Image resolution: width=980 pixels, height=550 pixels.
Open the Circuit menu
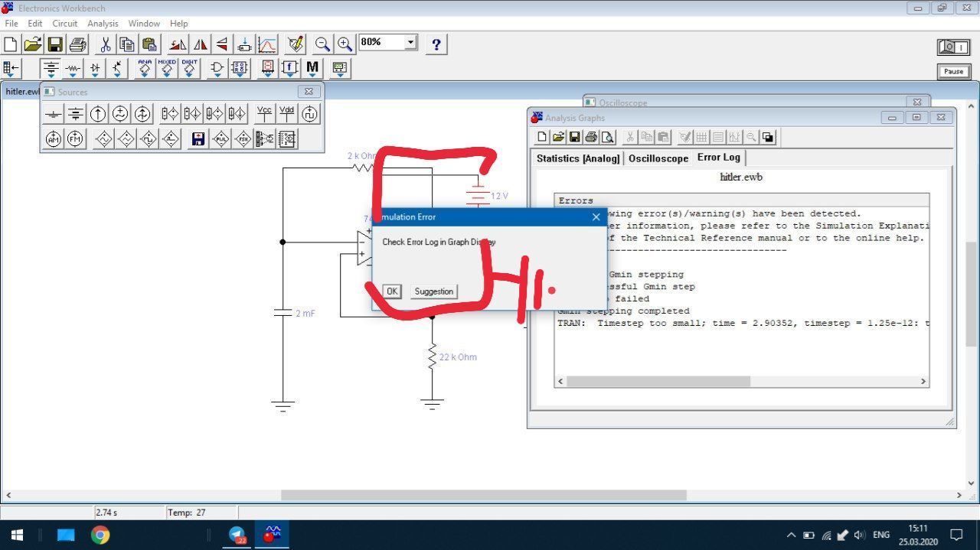65,24
